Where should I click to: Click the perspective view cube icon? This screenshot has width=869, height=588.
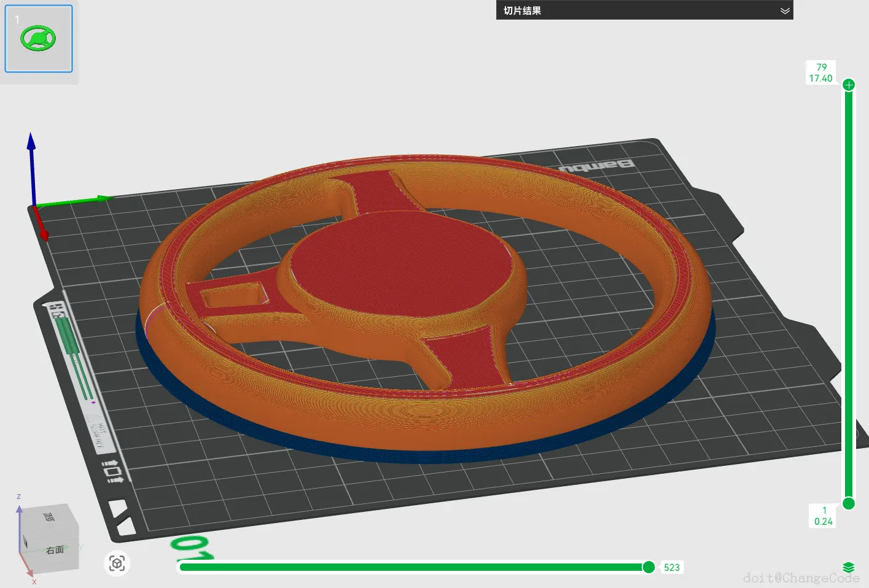coord(117,563)
